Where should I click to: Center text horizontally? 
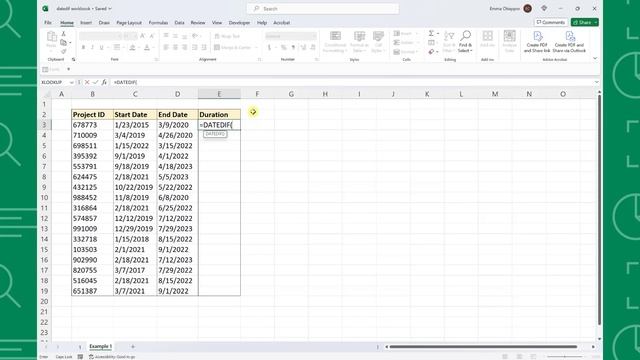tap(176, 48)
